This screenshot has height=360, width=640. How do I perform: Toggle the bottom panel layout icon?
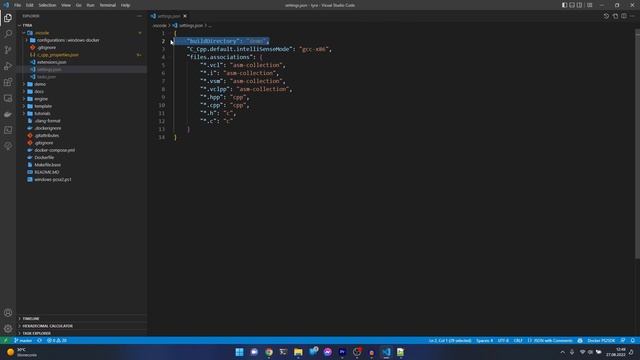(x=572, y=5)
